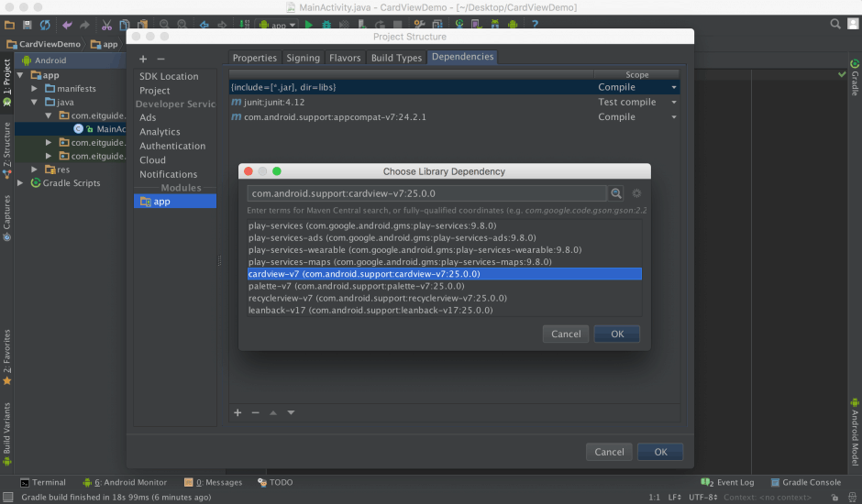
Task: Collapse the app node in project tree
Action: (x=20, y=75)
